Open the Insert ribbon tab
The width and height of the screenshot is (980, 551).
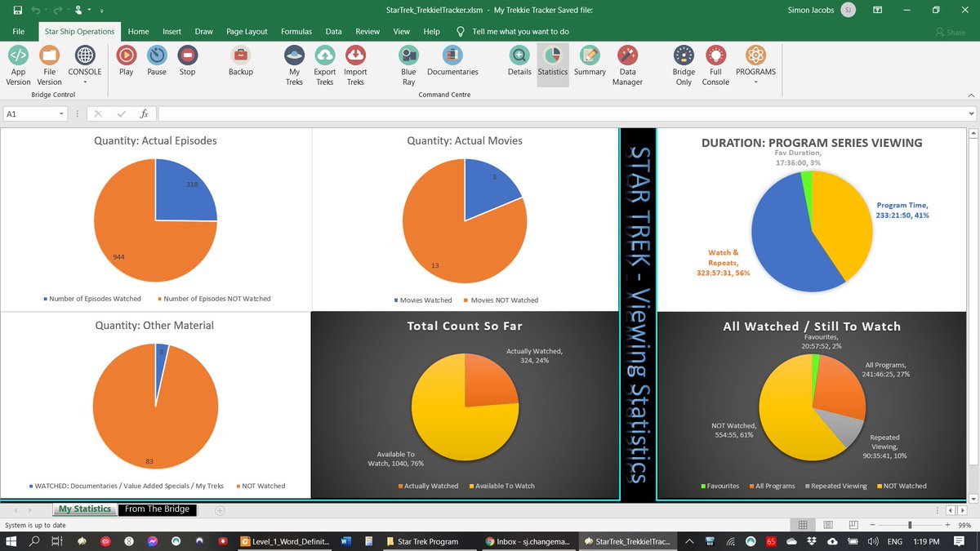click(171, 32)
